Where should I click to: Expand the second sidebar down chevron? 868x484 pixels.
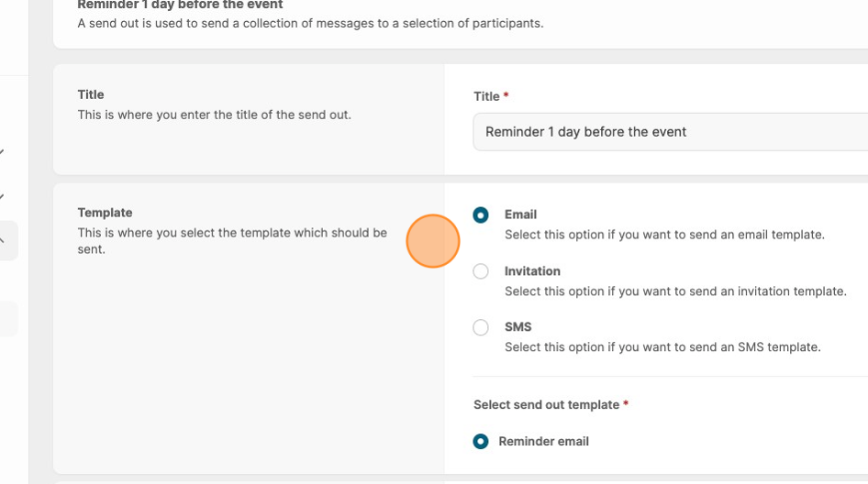pos(3,196)
